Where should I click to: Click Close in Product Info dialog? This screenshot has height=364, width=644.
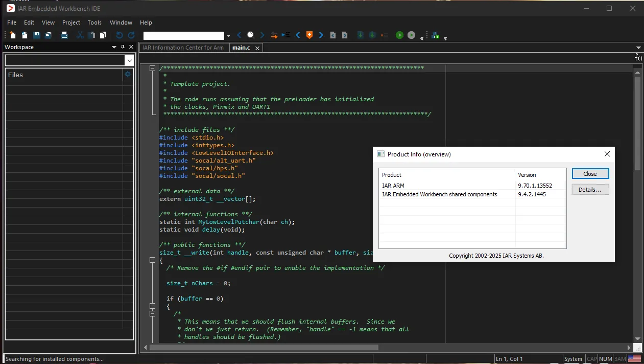[x=590, y=174]
